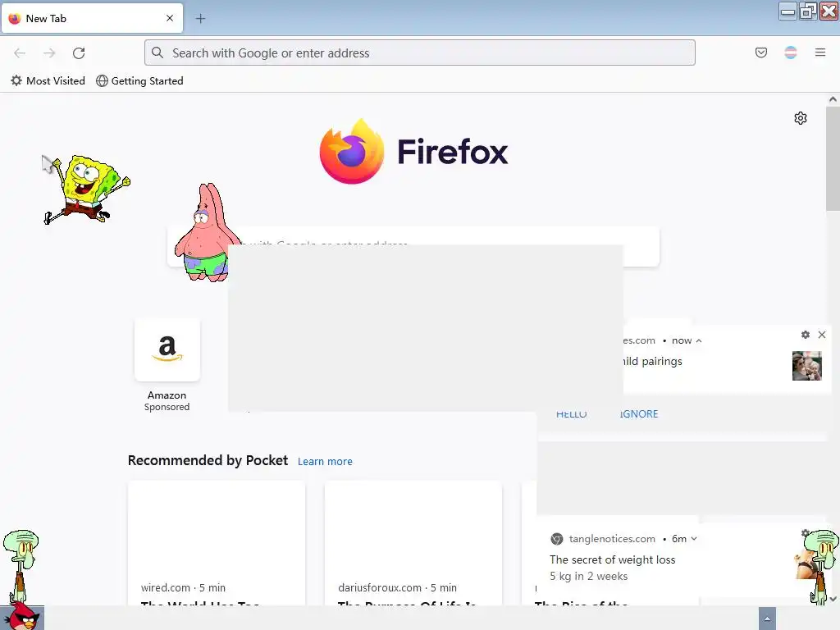Image resolution: width=840 pixels, height=630 pixels.
Task: Click the page center search box
Action: tap(413, 246)
